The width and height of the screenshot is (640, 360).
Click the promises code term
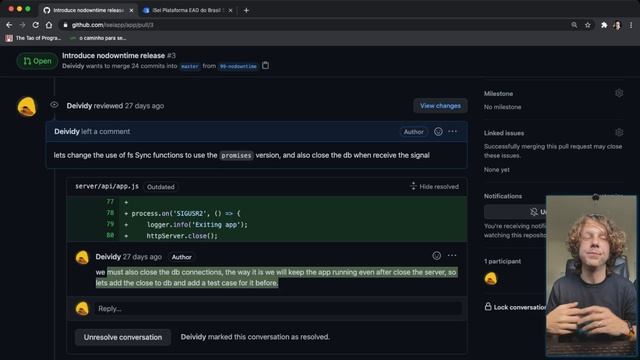(236, 156)
